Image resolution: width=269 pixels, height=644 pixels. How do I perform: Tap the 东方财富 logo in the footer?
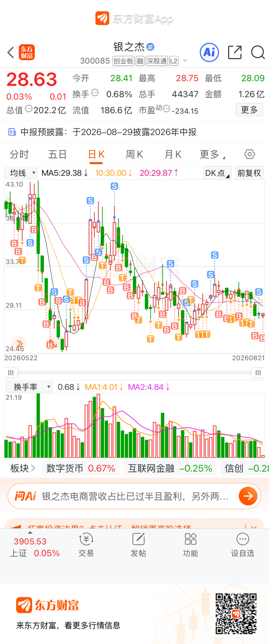(47, 605)
